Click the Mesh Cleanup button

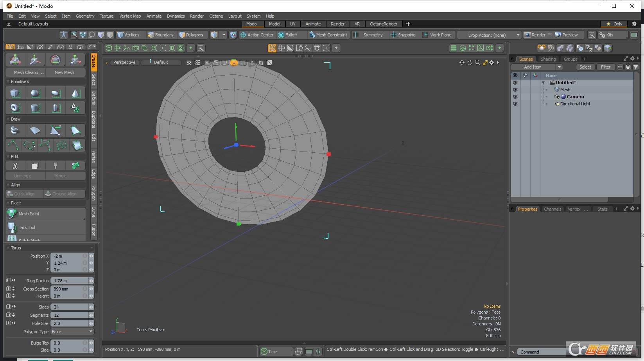(x=26, y=72)
